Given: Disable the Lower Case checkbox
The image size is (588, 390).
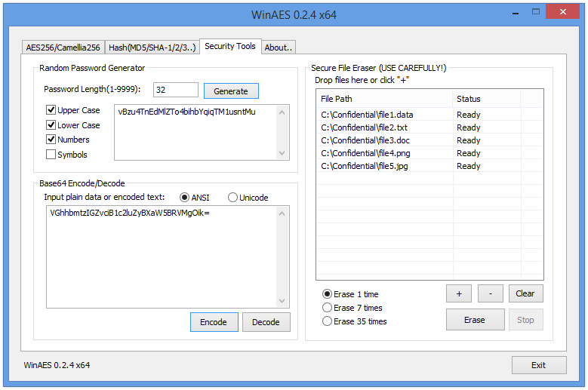Looking at the screenshot, I should [x=51, y=125].
